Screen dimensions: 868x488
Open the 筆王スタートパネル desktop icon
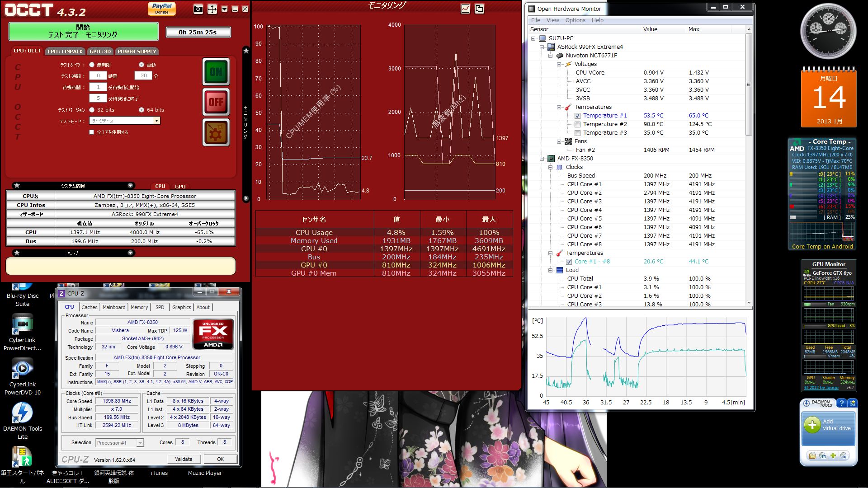(22, 465)
